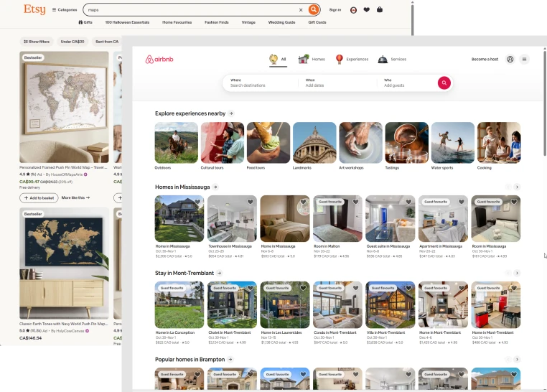The width and height of the screenshot is (547, 392).
Task: Open Cultural tours experience thumbnail
Action: [223, 143]
